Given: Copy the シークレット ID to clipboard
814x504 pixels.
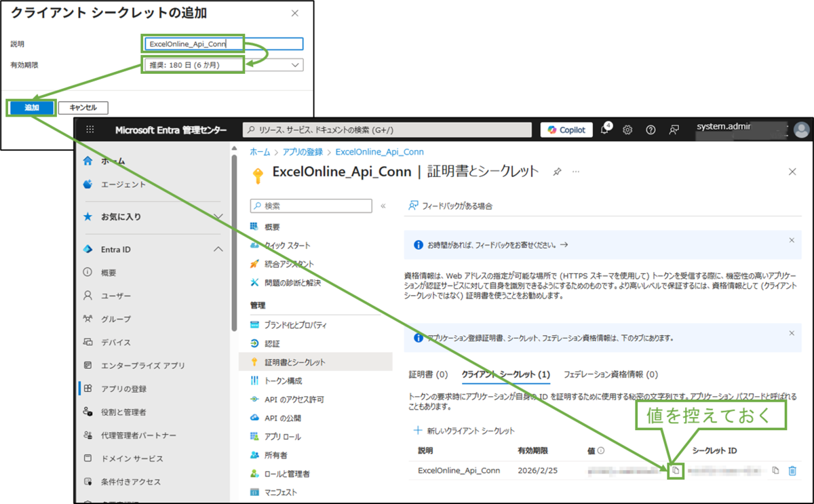Looking at the screenshot, I should (775, 470).
